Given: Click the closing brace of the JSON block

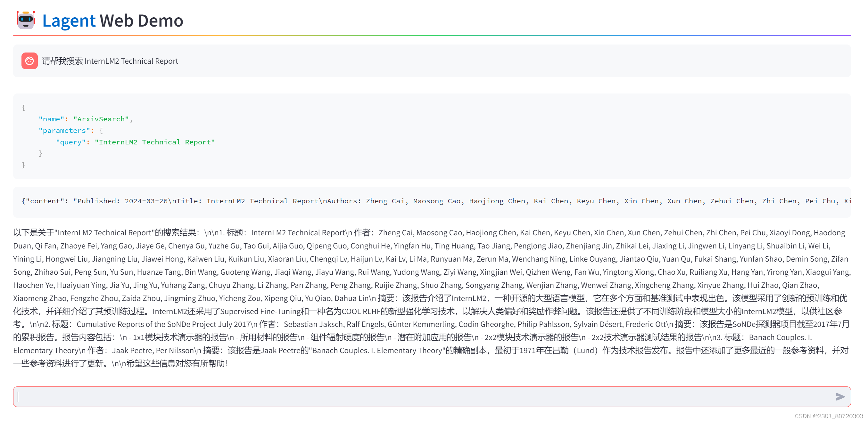Looking at the screenshot, I should coord(23,165).
